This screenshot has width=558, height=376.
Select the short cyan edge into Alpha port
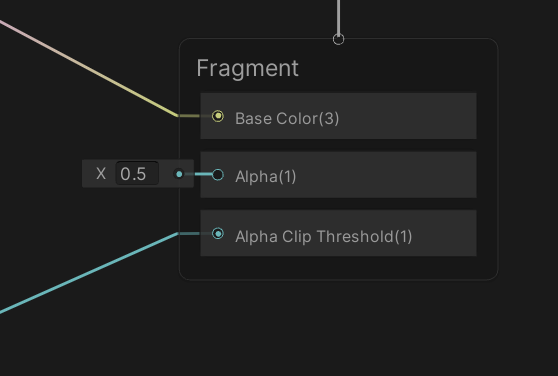point(203,174)
